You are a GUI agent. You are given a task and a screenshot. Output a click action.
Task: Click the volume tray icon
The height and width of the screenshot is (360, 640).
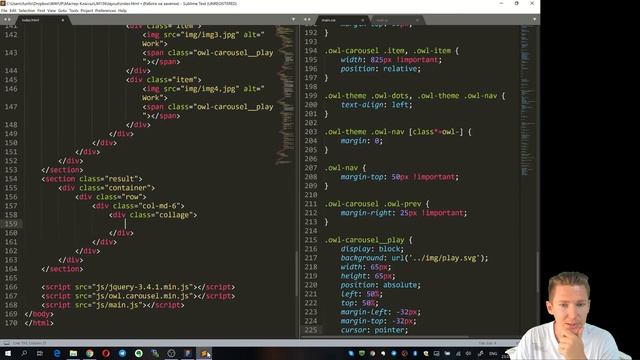[x=468, y=353]
